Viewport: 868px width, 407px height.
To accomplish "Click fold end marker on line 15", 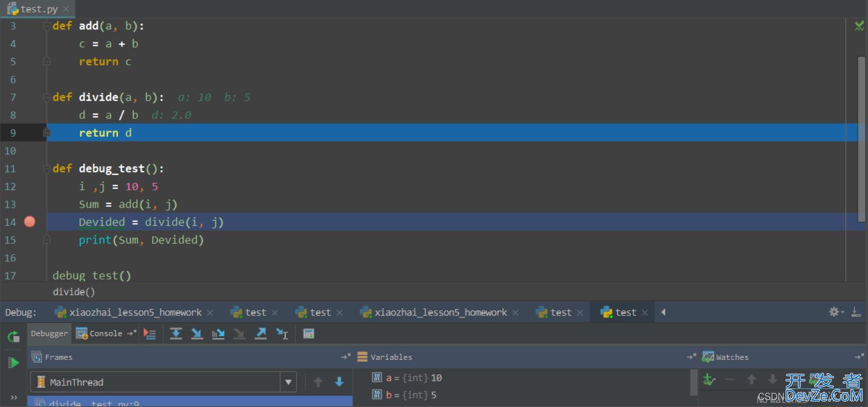I will click(47, 240).
